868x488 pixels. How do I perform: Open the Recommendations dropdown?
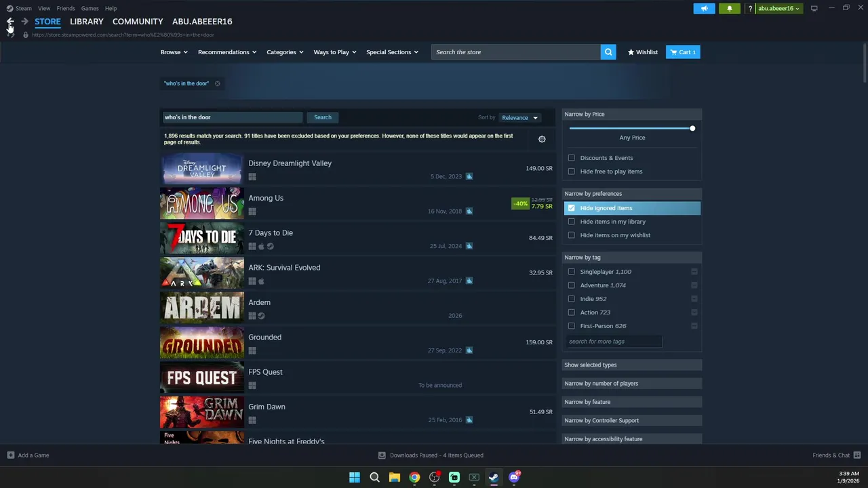227,52
